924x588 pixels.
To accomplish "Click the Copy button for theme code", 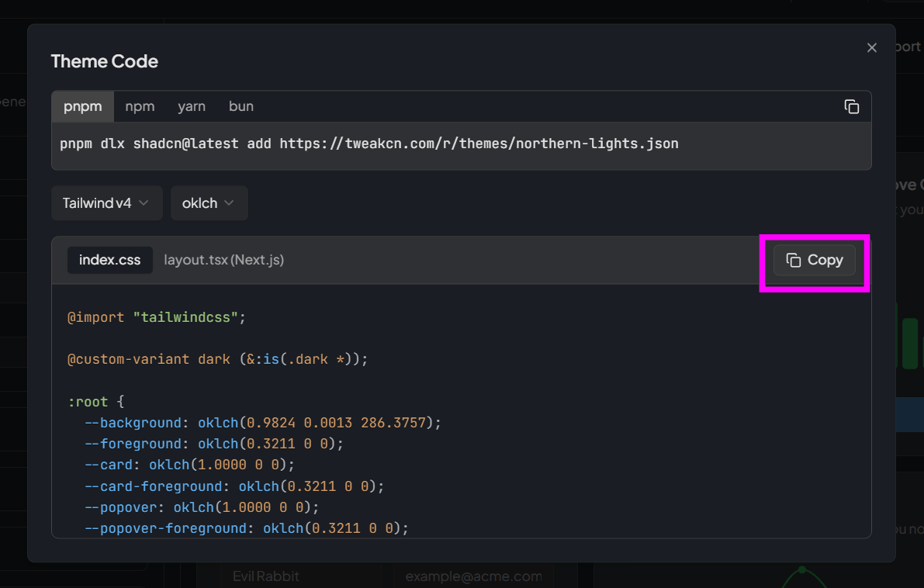I will (x=815, y=260).
